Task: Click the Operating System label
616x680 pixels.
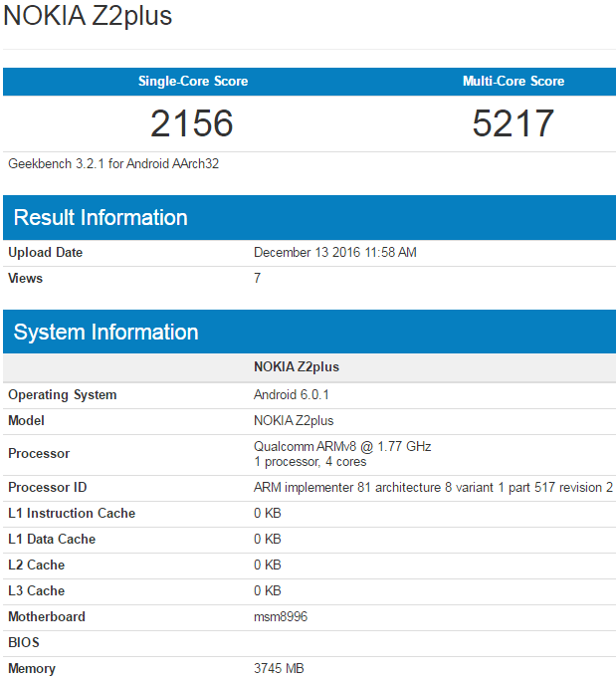Action: click(x=63, y=395)
